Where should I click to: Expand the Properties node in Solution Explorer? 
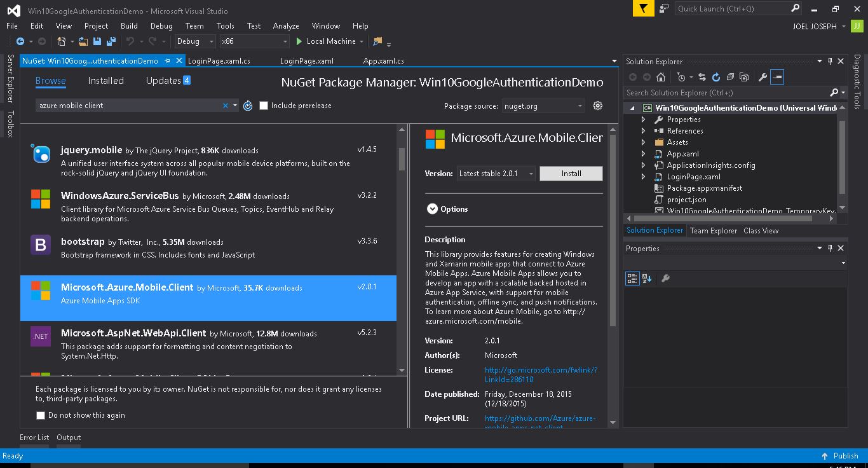pos(643,120)
